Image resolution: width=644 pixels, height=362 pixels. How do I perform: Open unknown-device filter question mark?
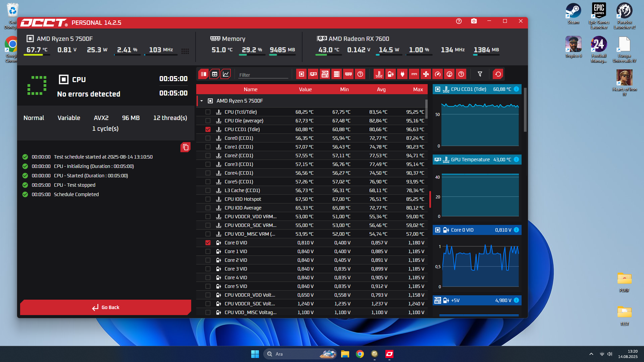coord(360,74)
